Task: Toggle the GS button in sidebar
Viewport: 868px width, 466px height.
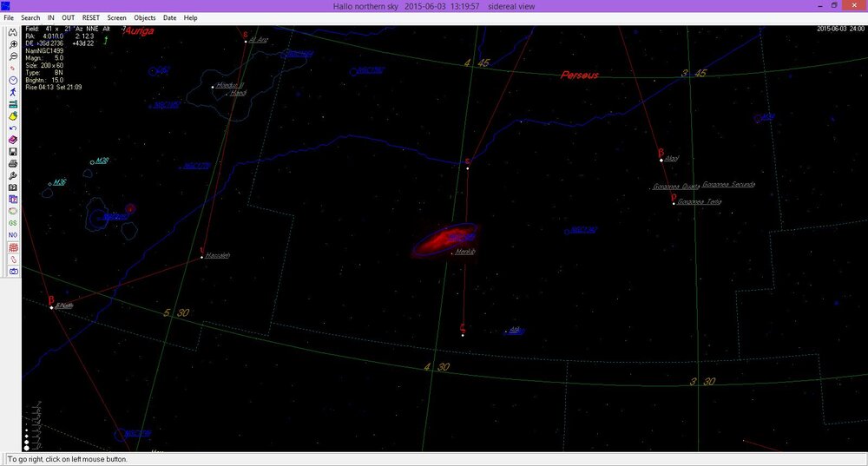Action: pyautogui.click(x=14, y=223)
